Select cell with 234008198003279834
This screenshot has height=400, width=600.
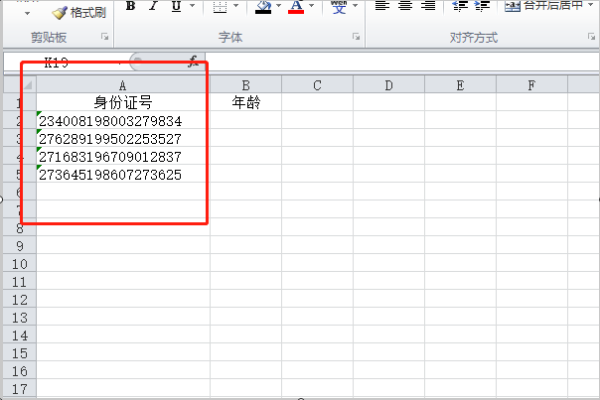(123, 120)
